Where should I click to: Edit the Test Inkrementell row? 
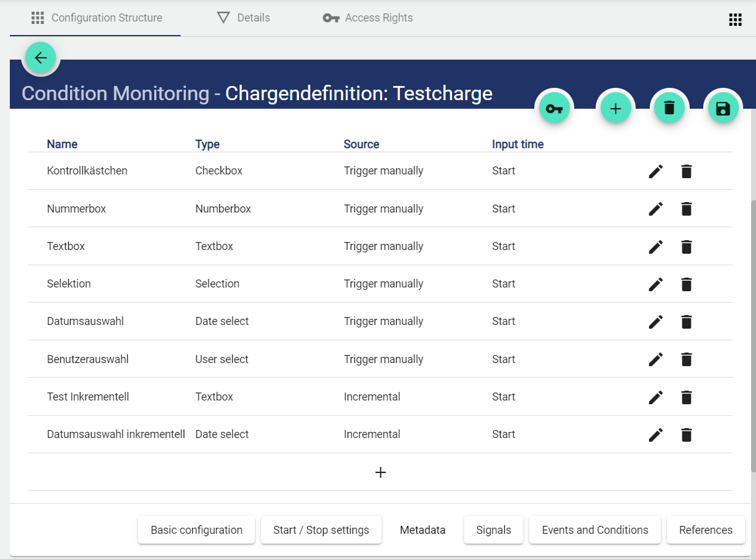656,397
